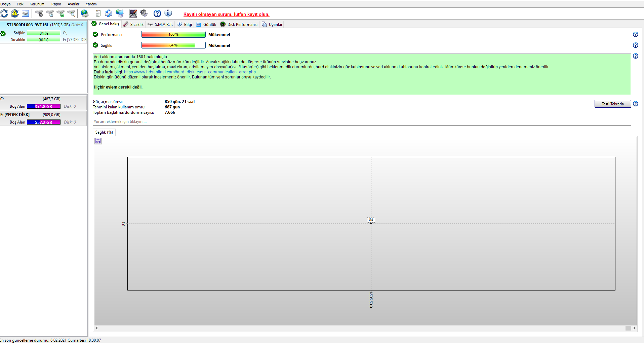Screen dimensions: 644x343
Task: Click the Testi Tekrarla button
Action: (612, 104)
